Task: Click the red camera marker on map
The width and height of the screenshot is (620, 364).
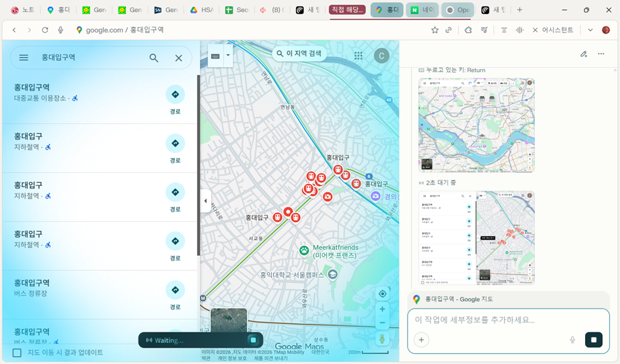Action: pyautogui.click(x=327, y=197)
